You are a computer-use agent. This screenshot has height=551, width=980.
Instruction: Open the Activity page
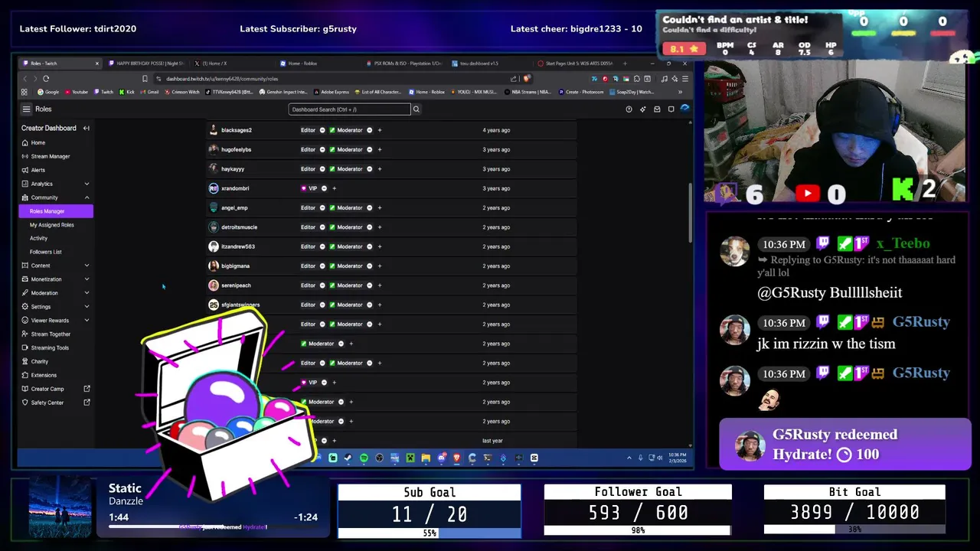[x=38, y=239]
